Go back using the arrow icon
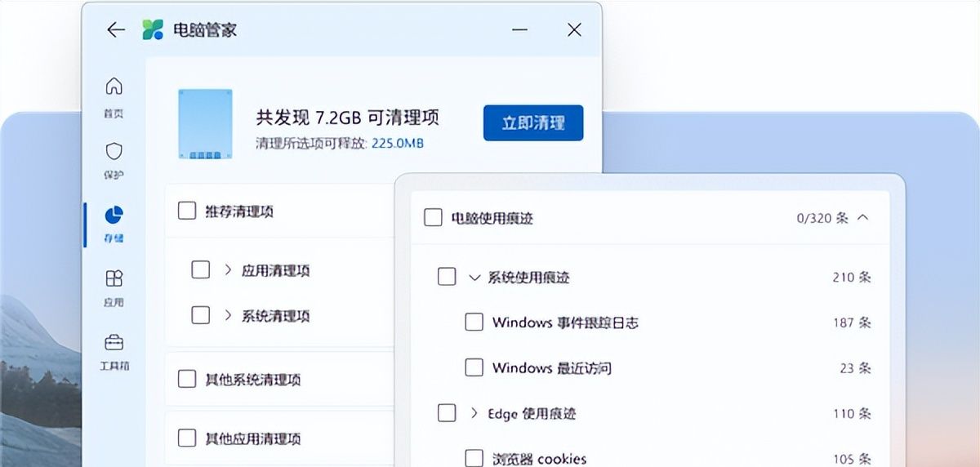The height and width of the screenshot is (467, 980). (x=116, y=30)
